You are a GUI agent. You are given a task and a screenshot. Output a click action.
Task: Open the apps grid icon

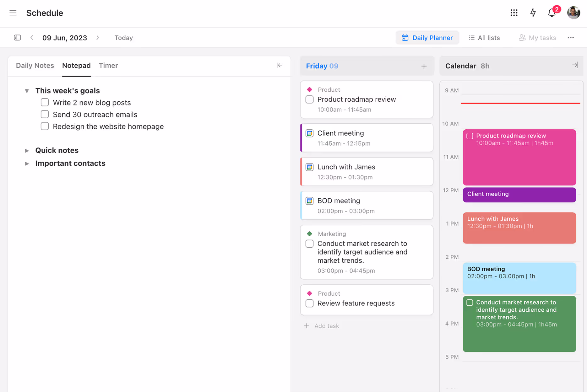click(514, 13)
